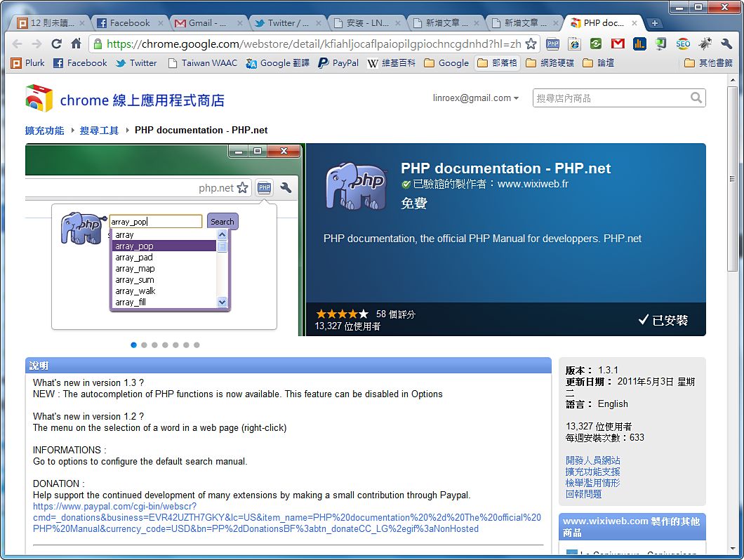
Task: Click the address bar URL field
Action: tap(314, 44)
